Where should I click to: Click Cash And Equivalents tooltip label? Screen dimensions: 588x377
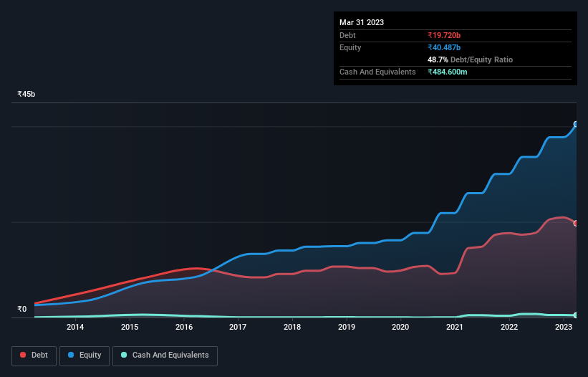tap(377, 72)
